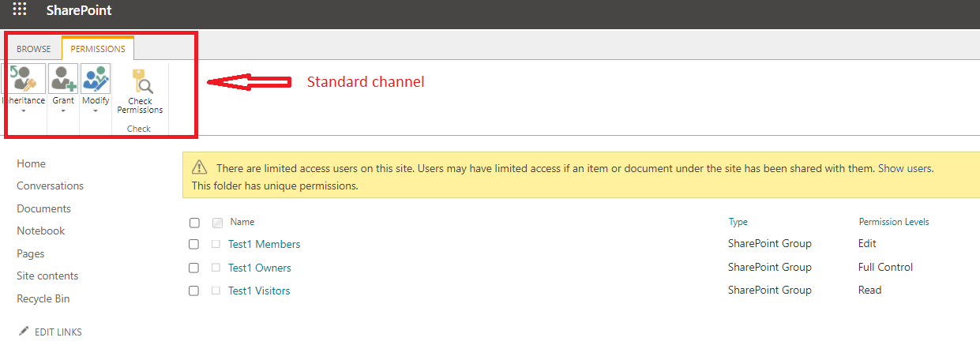
Task: Tick the select-all checkbox in header row
Action: click(x=194, y=223)
